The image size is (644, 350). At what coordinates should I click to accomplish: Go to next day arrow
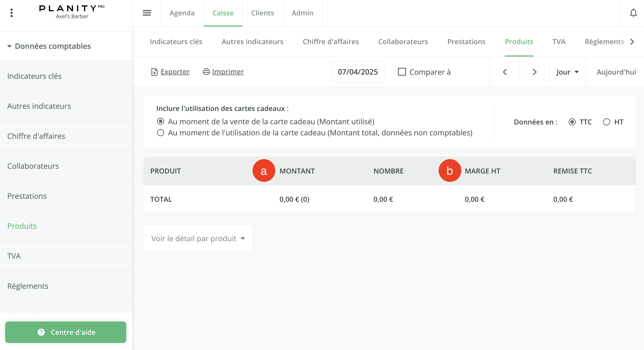coord(534,72)
